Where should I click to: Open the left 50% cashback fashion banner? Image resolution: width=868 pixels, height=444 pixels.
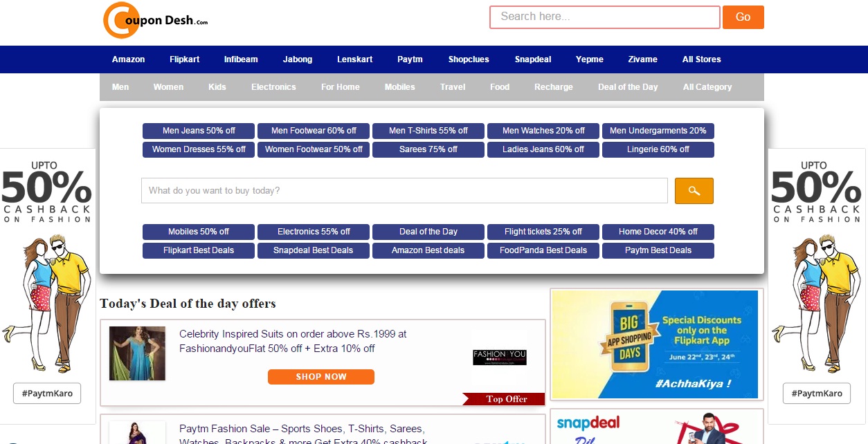click(x=48, y=286)
